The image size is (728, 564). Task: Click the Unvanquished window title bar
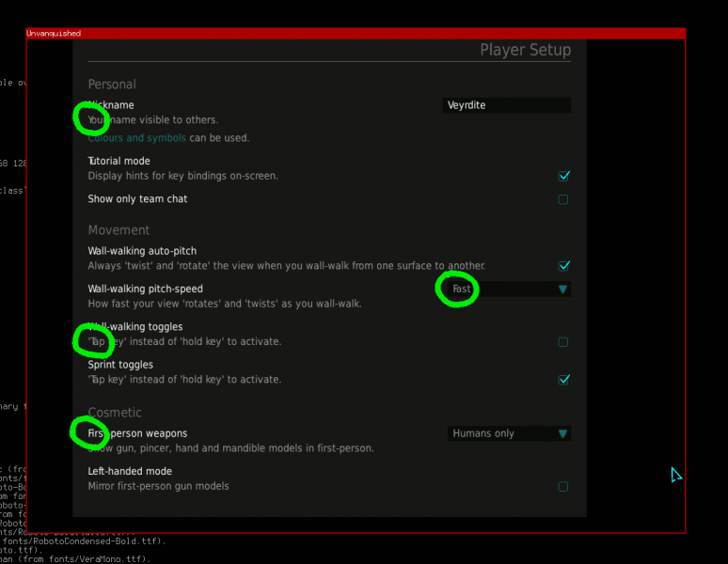pos(356,34)
